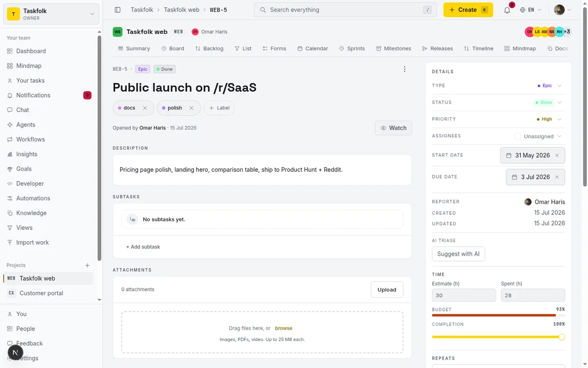
Task: Click the Omar Haris project owner chip
Action: pos(210,32)
